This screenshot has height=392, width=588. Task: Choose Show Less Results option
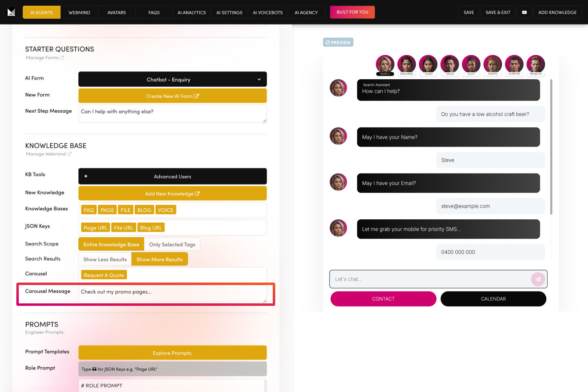(x=105, y=259)
